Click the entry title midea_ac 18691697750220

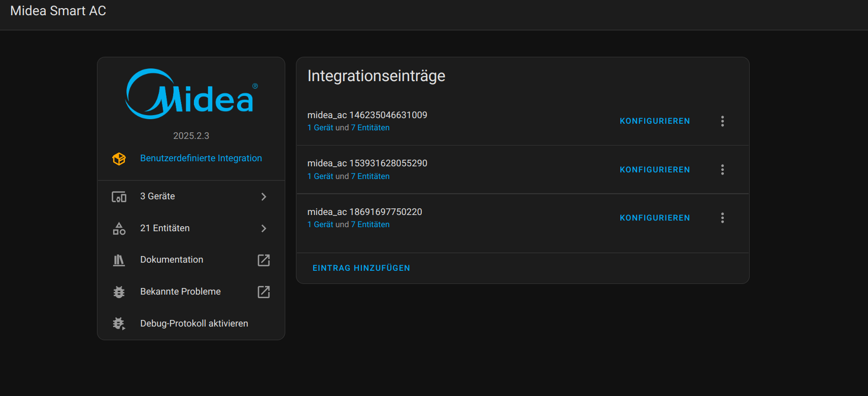tap(365, 212)
